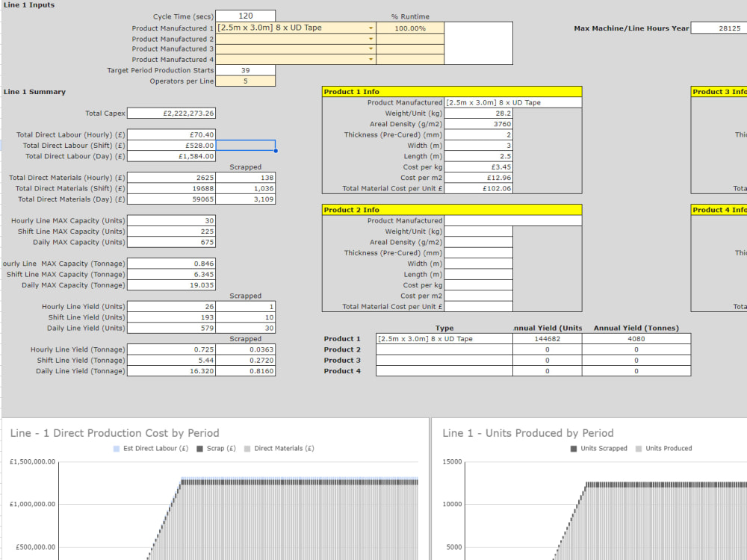Select Product 1 Areal Density value 3760
This screenshot has height=560, width=747.
478,124
